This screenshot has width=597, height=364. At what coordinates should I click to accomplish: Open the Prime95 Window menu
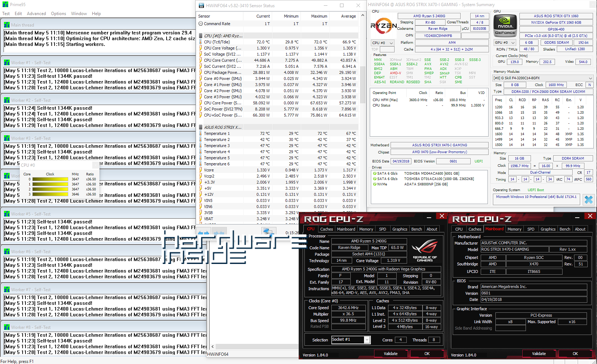[x=79, y=14]
